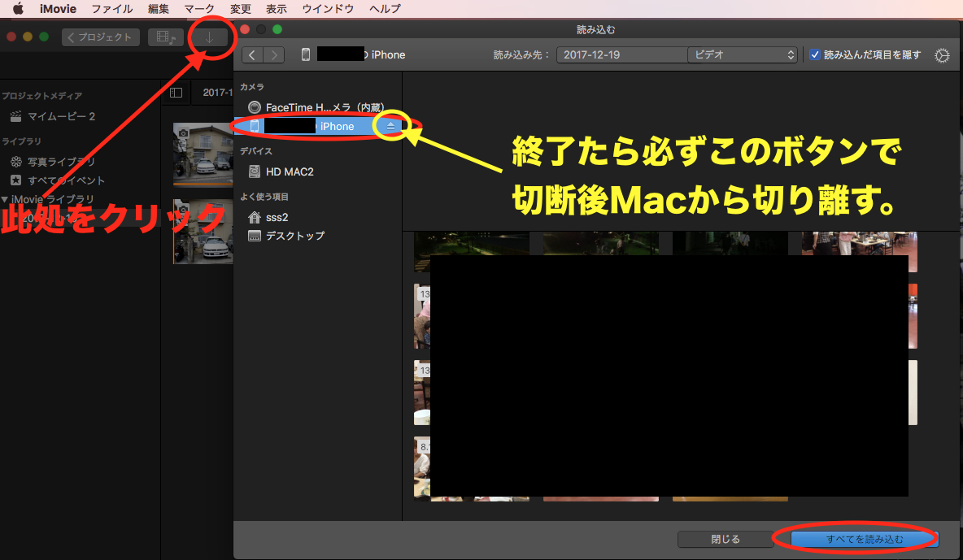Image resolution: width=963 pixels, height=560 pixels.
Task: Open import settings gear icon
Action: [x=942, y=55]
